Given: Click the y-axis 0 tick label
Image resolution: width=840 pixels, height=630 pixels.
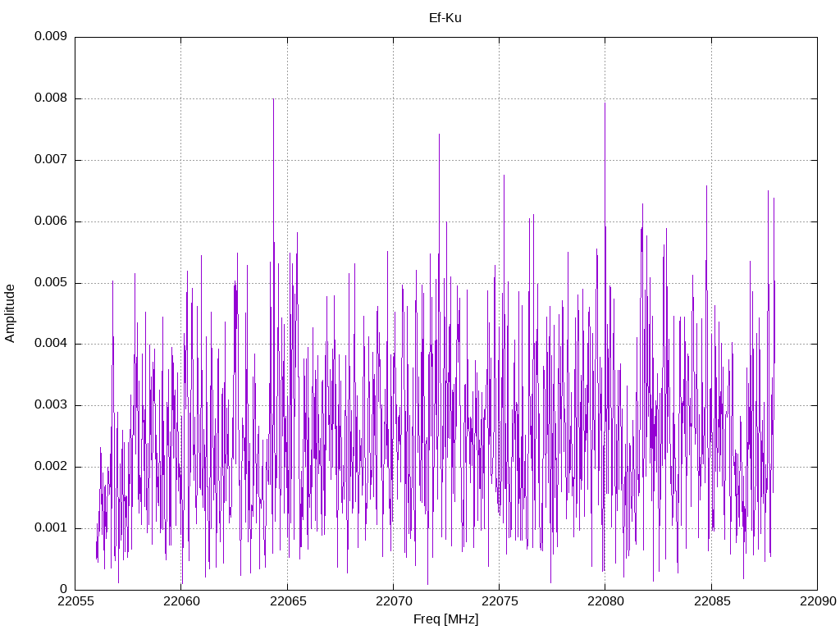Looking at the screenshot, I should (x=63, y=589).
